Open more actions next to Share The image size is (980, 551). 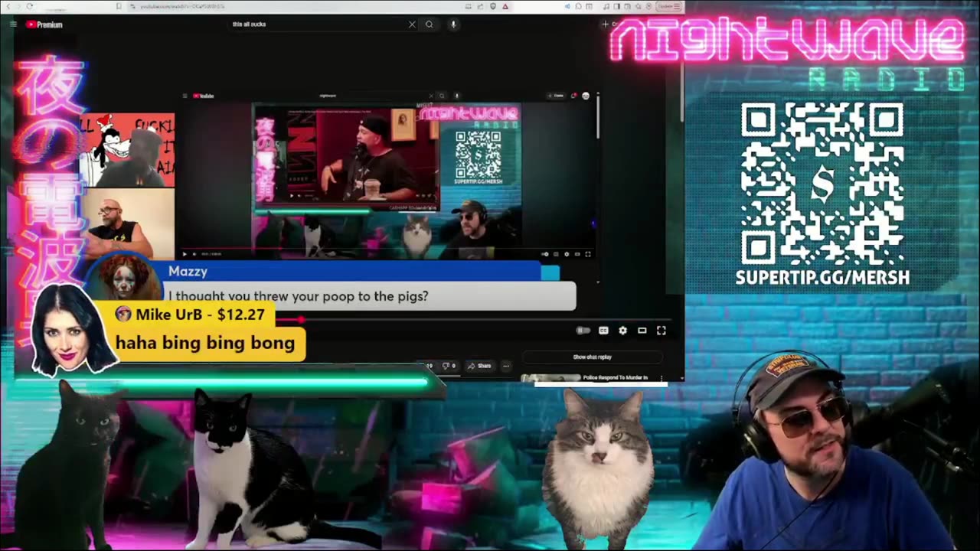point(505,366)
